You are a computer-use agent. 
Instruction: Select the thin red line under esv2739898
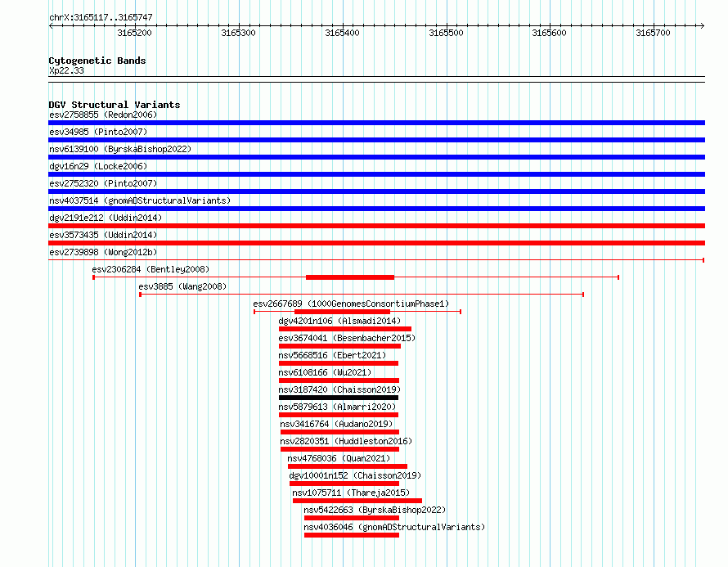[x=376, y=260]
